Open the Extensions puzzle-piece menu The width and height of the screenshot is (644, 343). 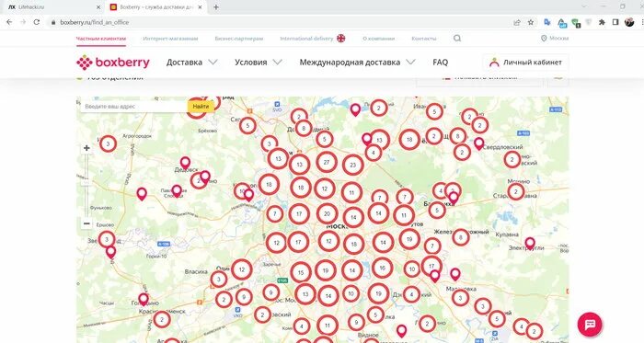602,22
